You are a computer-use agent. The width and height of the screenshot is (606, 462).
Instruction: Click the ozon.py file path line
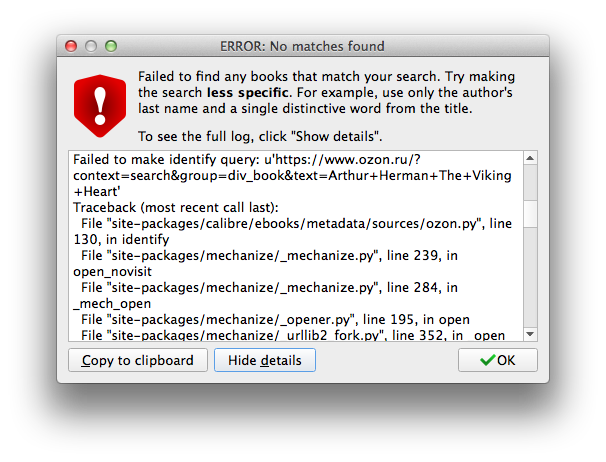296,223
